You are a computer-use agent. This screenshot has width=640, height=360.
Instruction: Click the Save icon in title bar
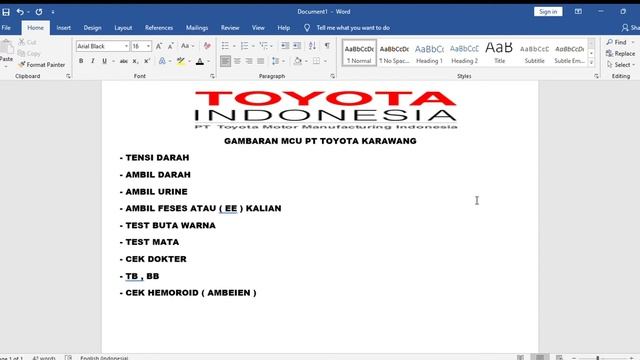pyautogui.click(x=6, y=12)
